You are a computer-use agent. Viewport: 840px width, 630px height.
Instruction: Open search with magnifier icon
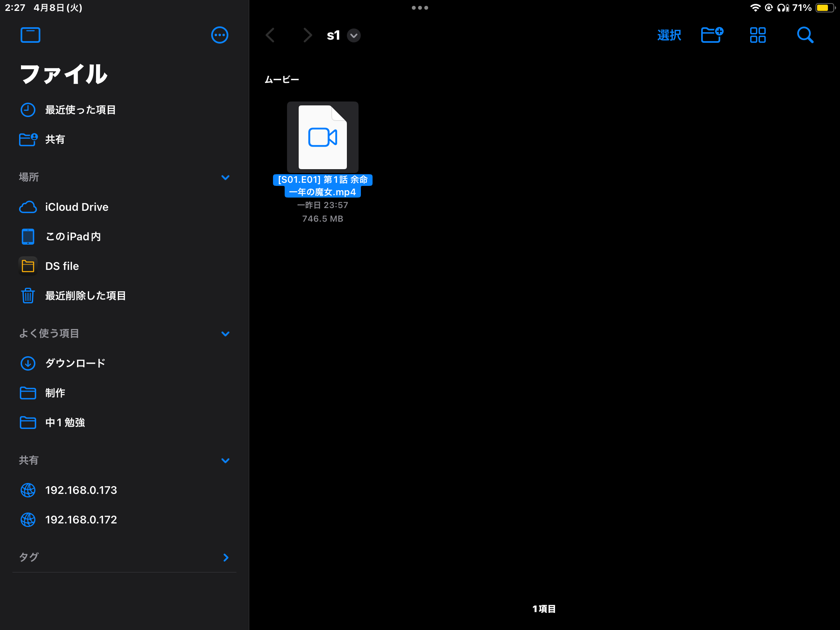(x=805, y=35)
